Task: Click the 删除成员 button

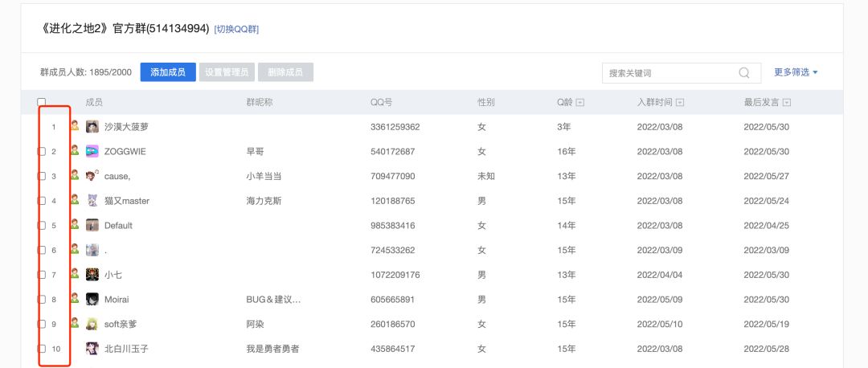Action: click(x=285, y=72)
